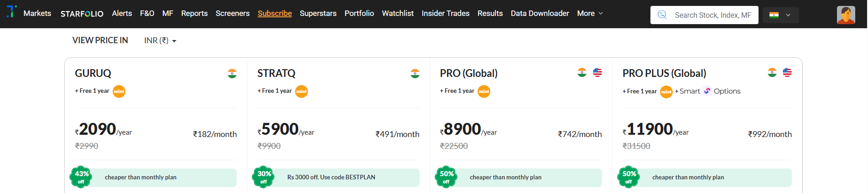Click the Mint badge under GURUQ
The width and height of the screenshot is (868, 193).
[x=119, y=91]
